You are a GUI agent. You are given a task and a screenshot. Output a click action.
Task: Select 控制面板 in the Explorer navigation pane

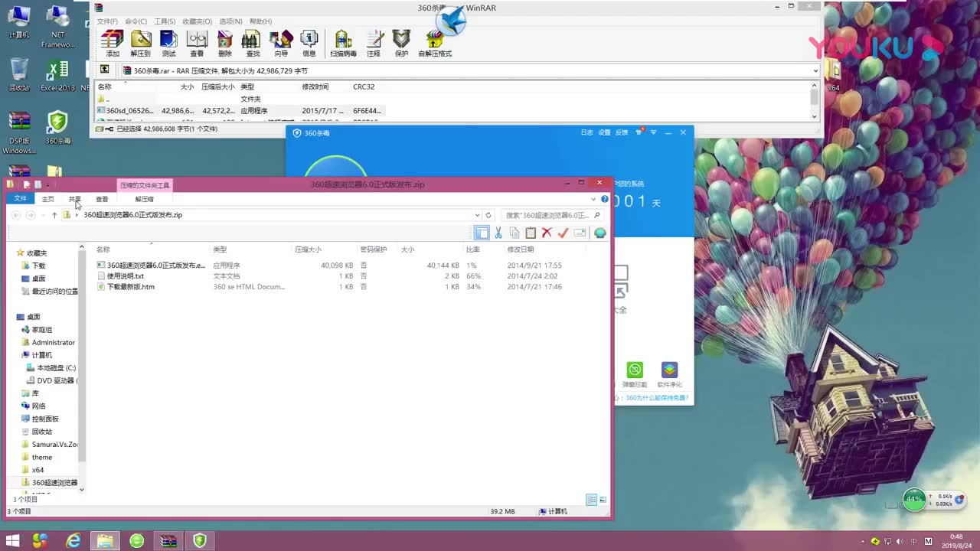45,419
